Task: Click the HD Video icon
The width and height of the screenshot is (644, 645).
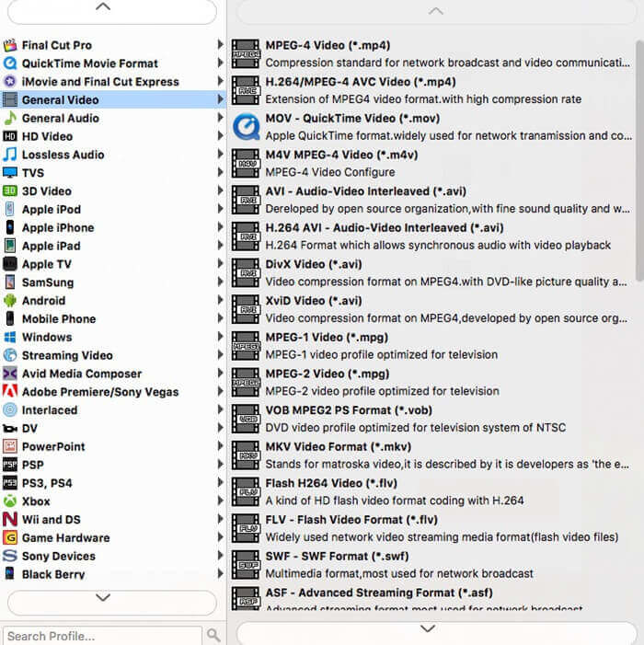Action: (x=10, y=136)
